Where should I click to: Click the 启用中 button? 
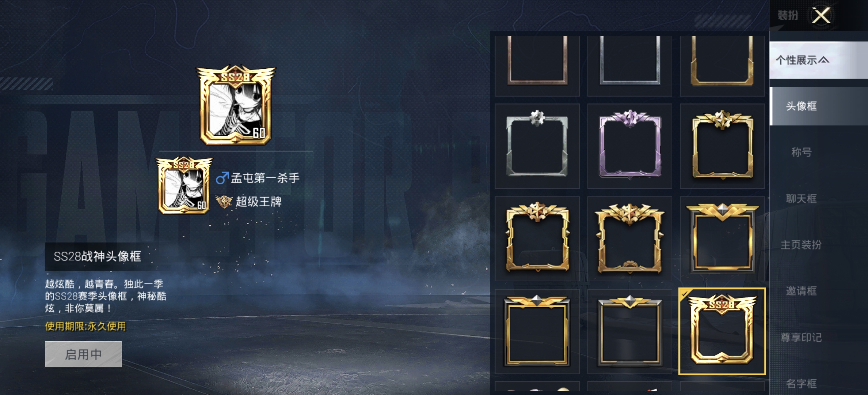coord(83,354)
